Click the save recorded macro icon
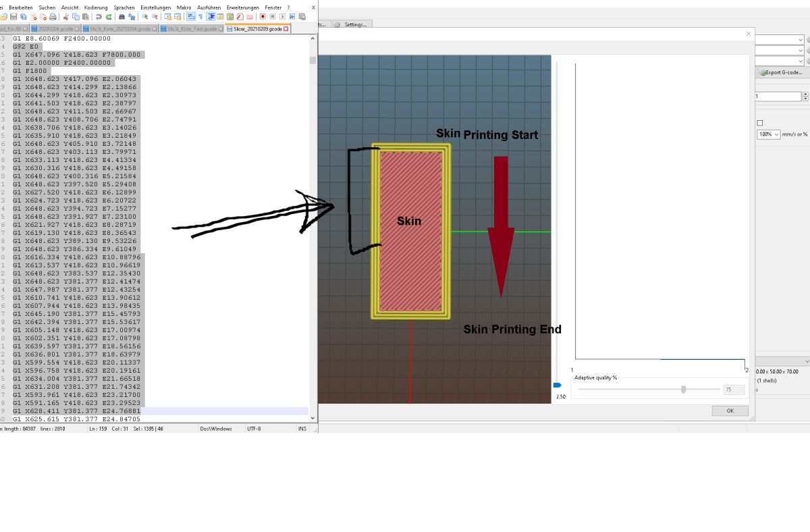810x532 pixels. (302, 16)
